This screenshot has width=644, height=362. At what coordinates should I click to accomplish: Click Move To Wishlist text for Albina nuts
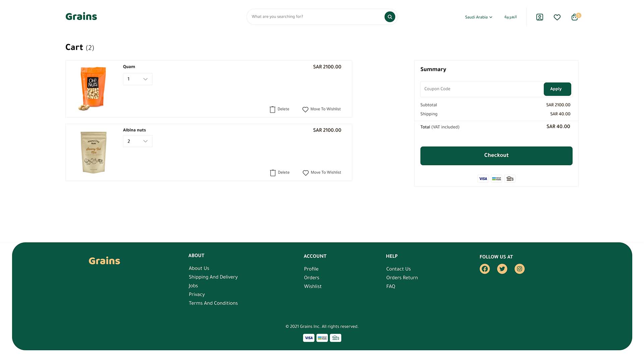point(326,173)
